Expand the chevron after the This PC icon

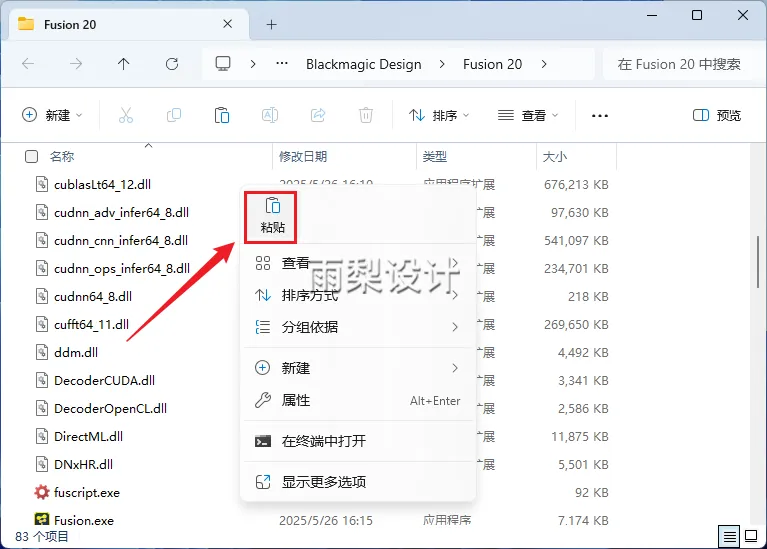(253, 64)
